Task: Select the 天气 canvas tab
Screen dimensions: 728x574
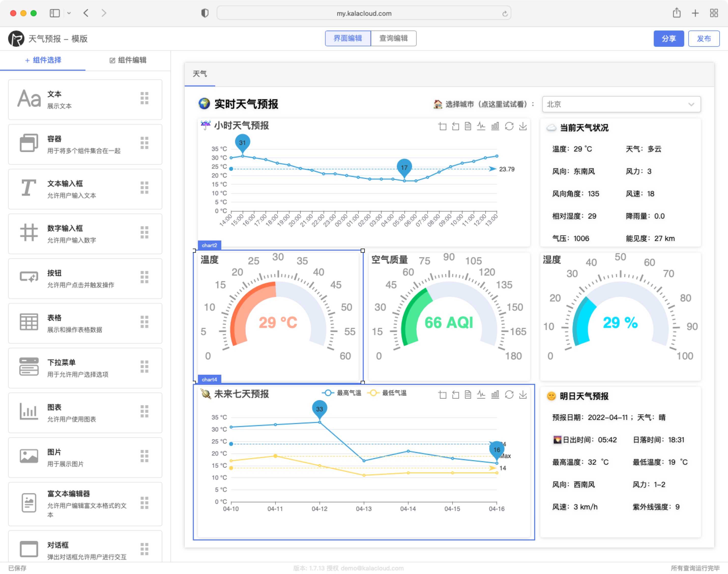Action: pos(200,74)
